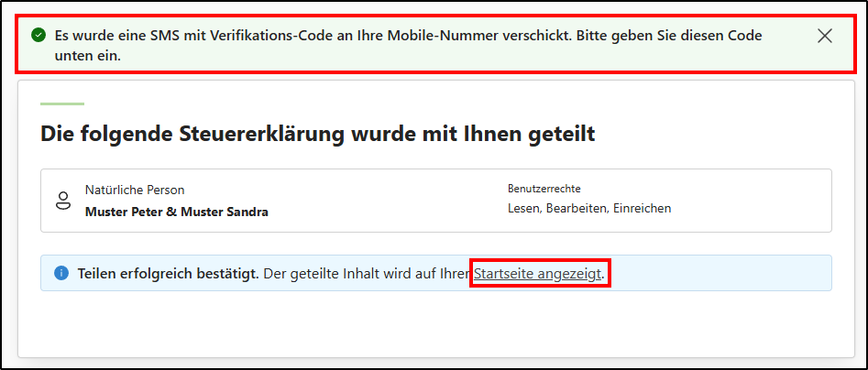The width and height of the screenshot is (868, 370).
Task: Click the "Einreichen" permission text
Action: 643,209
